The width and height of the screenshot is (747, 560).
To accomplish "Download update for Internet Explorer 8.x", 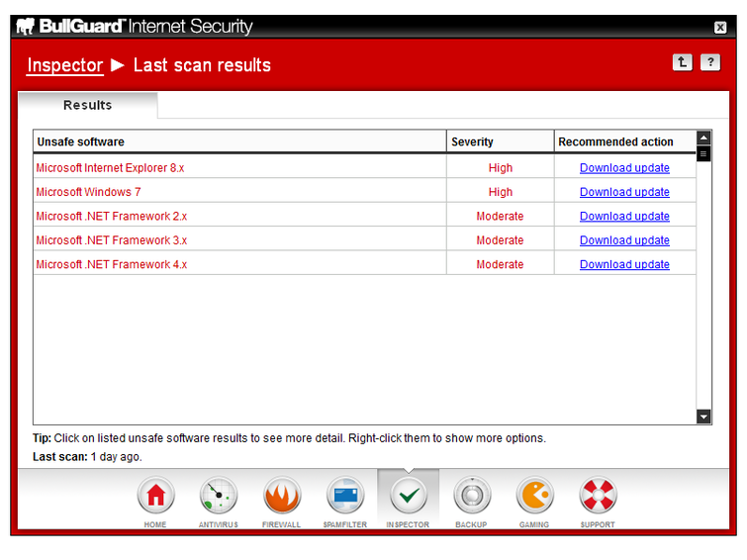I will (x=624, y=168).
